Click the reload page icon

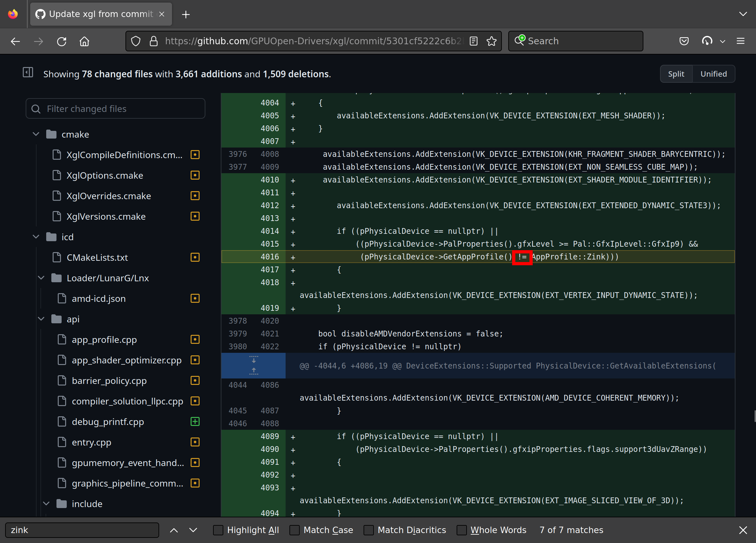[x=62, y=41]
